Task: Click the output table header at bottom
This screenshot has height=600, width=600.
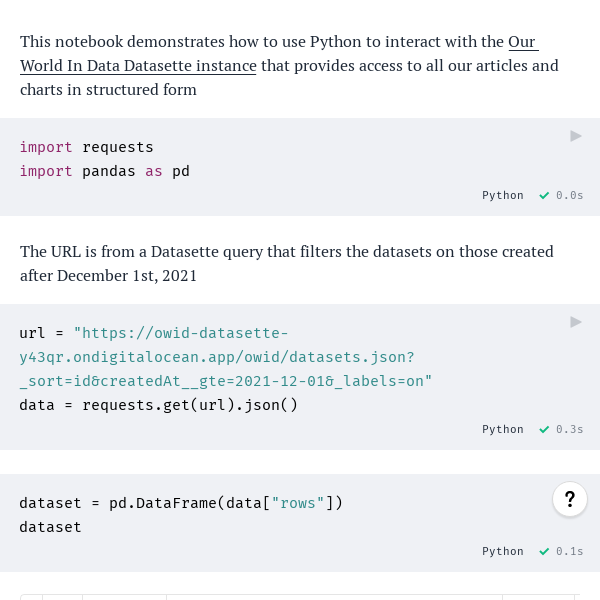Action: 300,597
